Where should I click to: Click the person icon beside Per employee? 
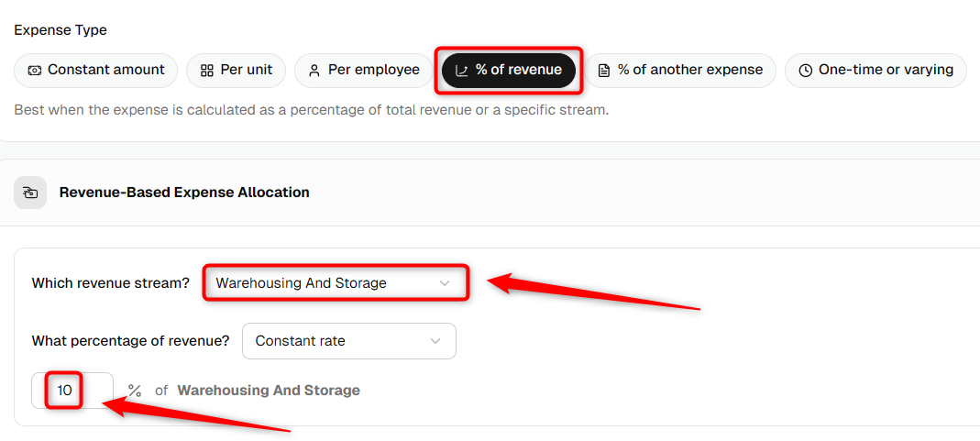314,70
